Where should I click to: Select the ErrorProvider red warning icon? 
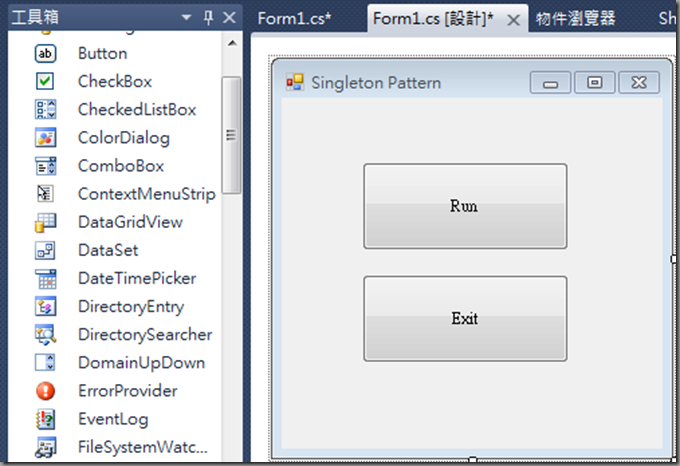point(45,391)
